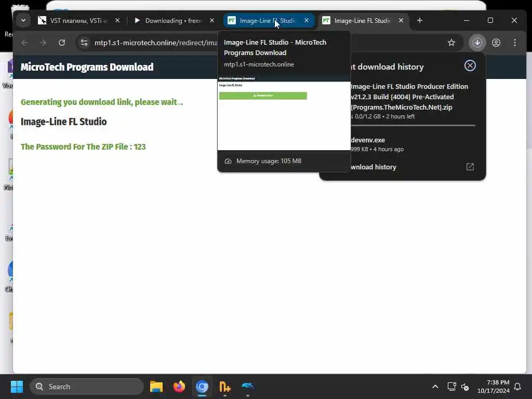Click the ZIP password 123 text
Screen dimensions: 532x399
pyautogui.click(x=83, y=147)
